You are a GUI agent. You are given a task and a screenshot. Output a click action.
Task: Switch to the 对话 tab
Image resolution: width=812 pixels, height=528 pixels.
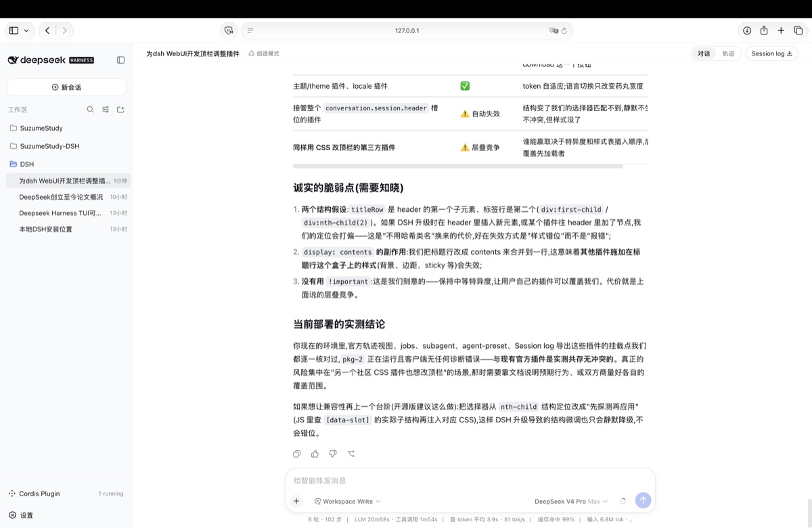tap(704, 53)
